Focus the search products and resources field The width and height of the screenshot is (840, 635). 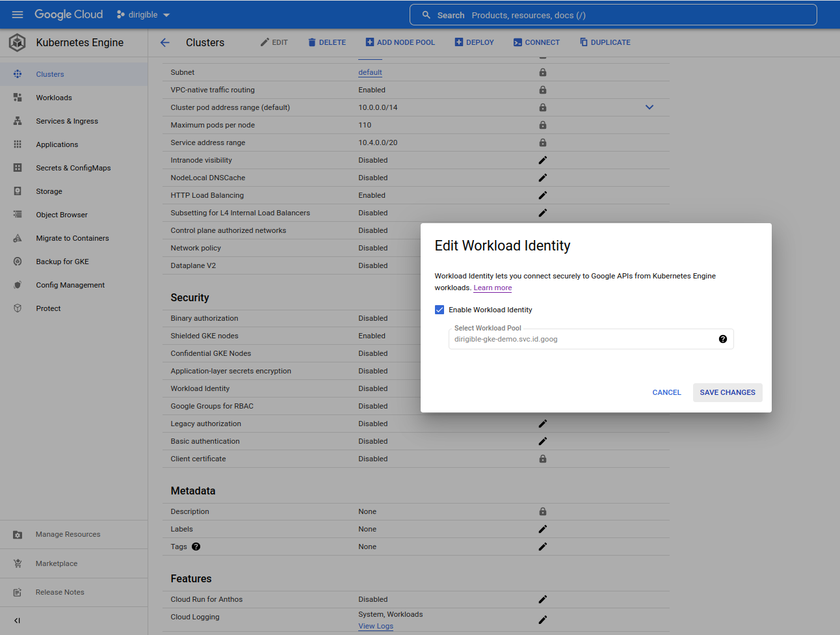pos(613,15)
